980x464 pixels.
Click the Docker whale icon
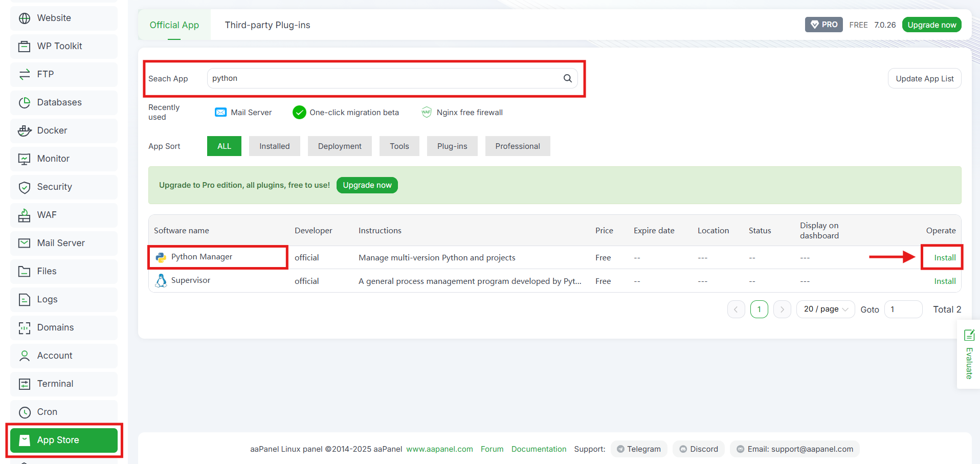[25, 130]
